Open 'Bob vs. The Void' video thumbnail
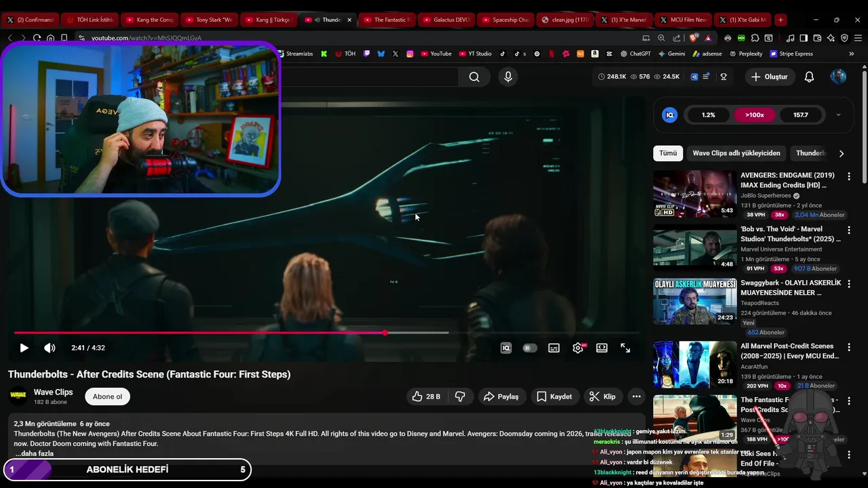The width and height of the screenshot is (868, 488). [694, 247]
